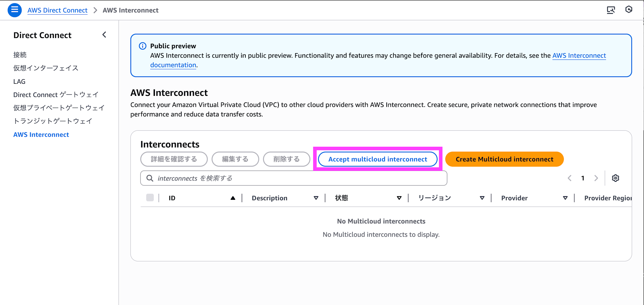Sort table by ID column arrow

click(x=233, y=198)
